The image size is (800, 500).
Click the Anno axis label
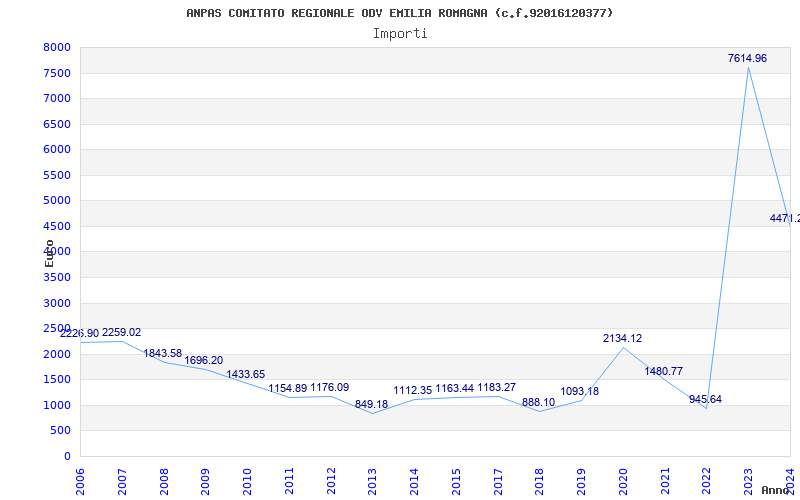[776, 490]
